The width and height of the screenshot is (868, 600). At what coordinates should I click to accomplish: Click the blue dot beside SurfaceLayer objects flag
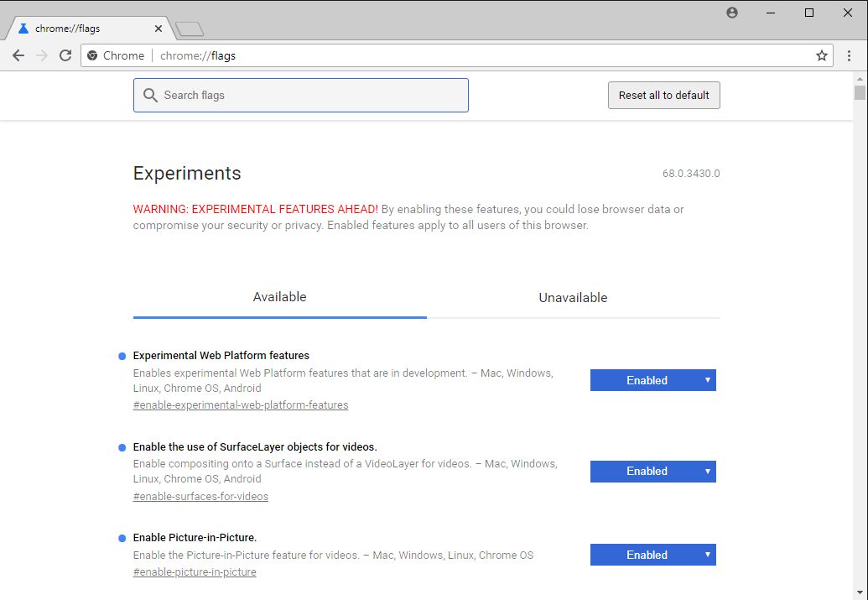pyautogui.click(x=122, y=447)
